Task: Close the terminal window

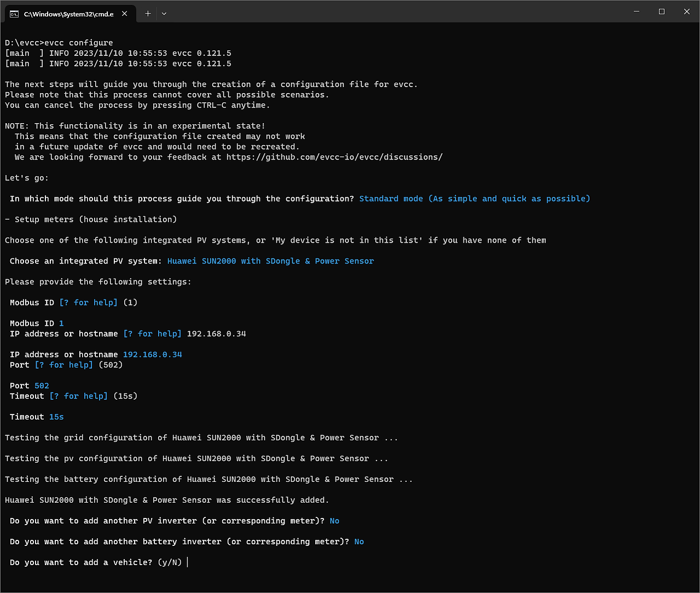Action: pyautogui.click(x=687, y=11)
